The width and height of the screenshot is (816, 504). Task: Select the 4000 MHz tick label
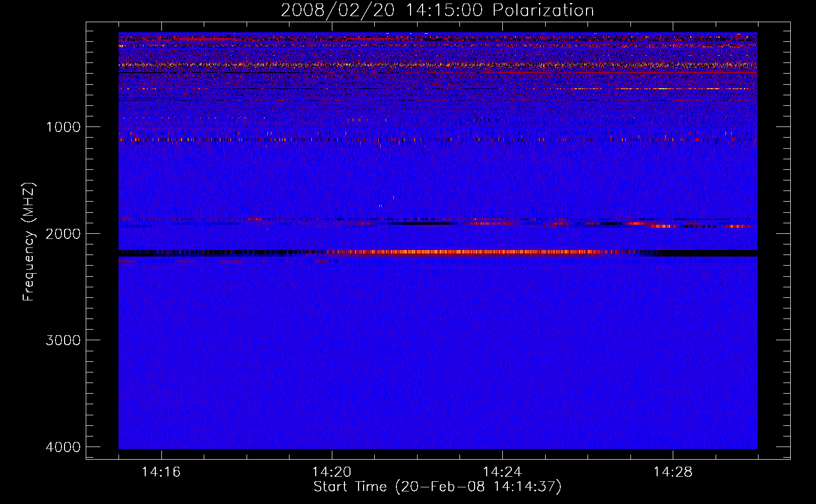point(63,447)
